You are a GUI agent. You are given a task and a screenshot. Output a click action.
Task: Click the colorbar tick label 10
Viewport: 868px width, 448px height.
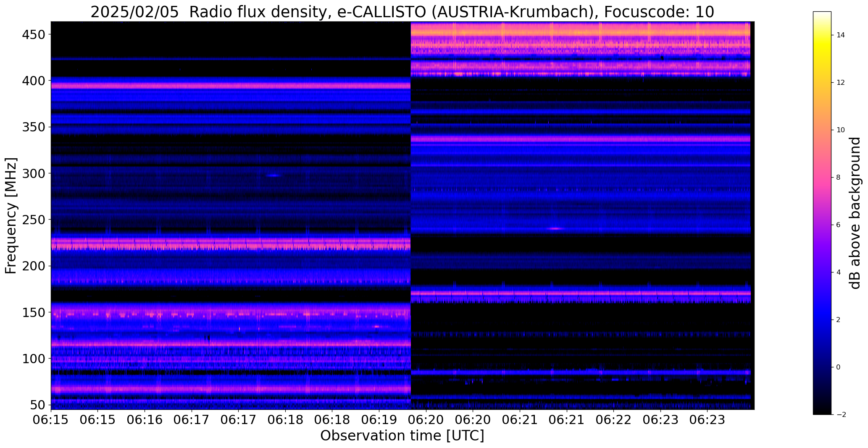click(841, 130)
